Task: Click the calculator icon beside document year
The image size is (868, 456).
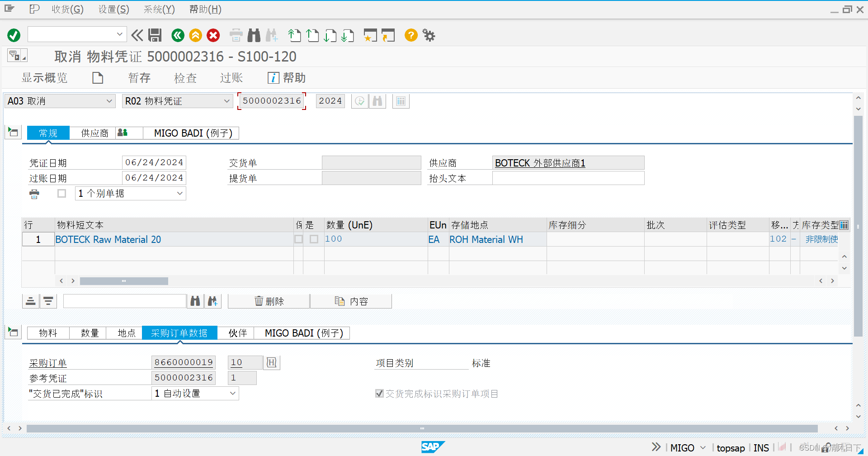Action: click(401, 101)
